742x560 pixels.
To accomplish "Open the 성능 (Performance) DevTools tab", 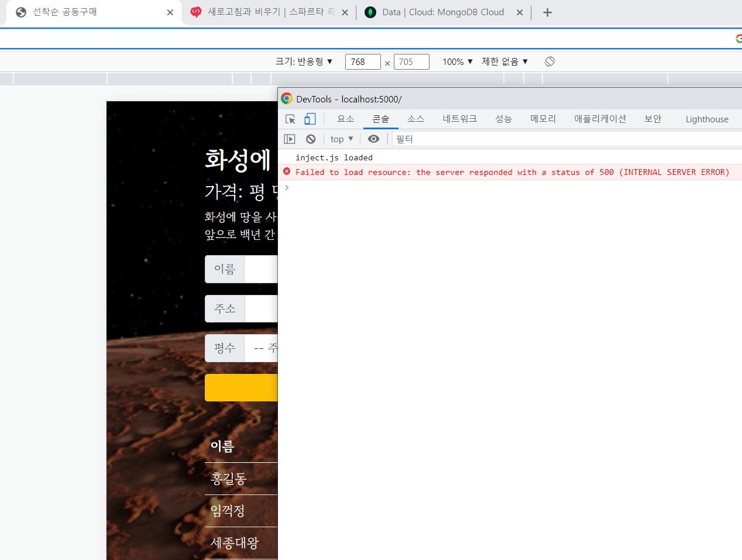I will 504,119.
